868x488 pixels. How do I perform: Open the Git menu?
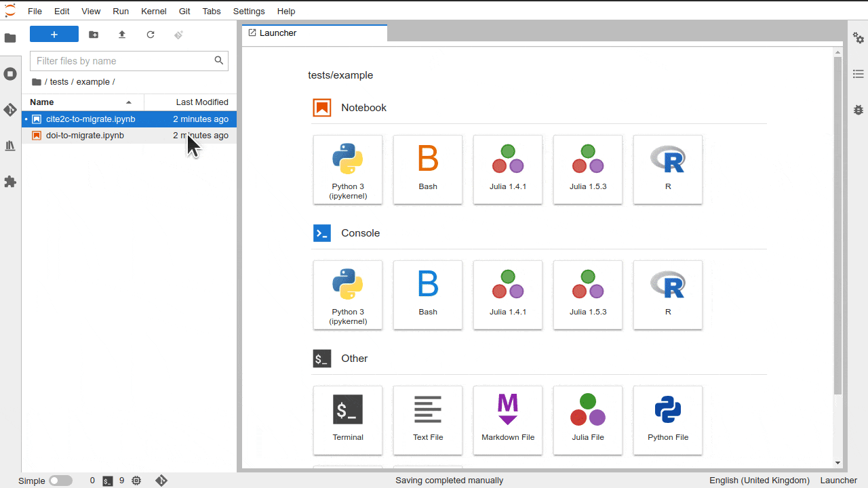[184, 12]
